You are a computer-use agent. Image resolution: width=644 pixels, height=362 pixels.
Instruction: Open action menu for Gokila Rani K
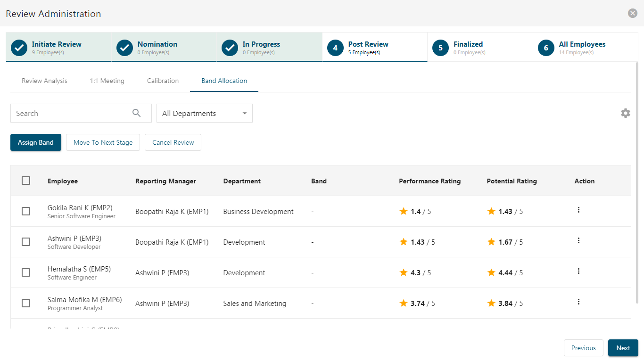(x=578, y=210)
